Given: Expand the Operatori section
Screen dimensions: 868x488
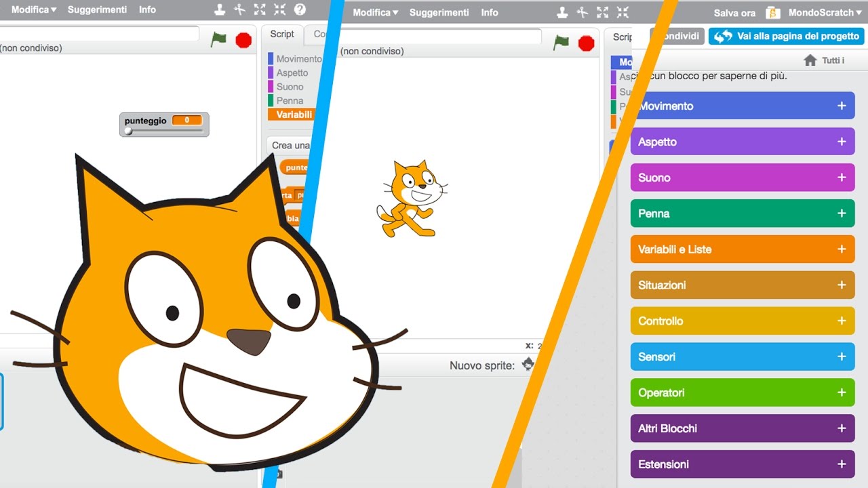Looking at the screenshot, I should 841,392.
